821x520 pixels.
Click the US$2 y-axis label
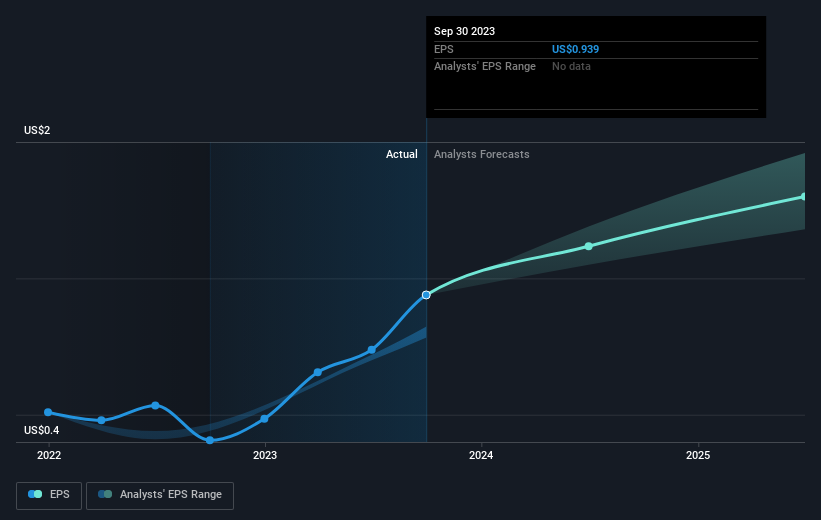[37, 130]
